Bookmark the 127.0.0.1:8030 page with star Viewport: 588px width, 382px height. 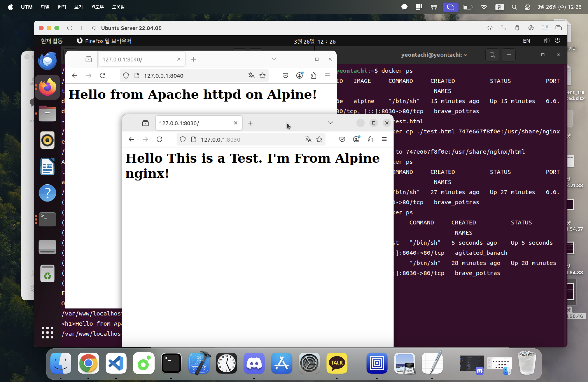pos(319,139)
